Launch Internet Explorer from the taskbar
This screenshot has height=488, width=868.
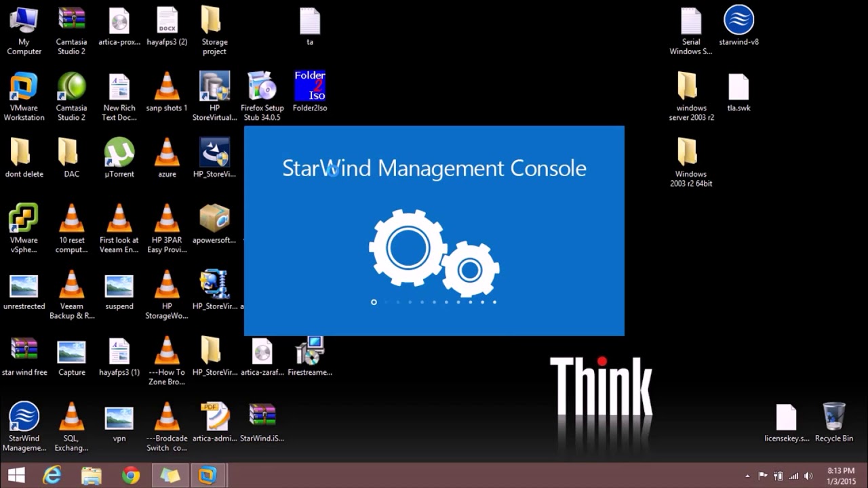coord(52,475)
